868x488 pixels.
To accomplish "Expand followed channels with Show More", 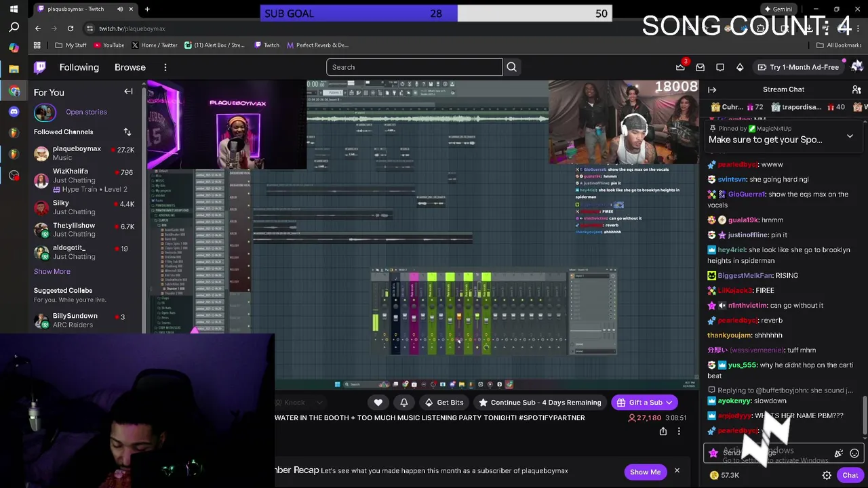I will pos(52,271).
